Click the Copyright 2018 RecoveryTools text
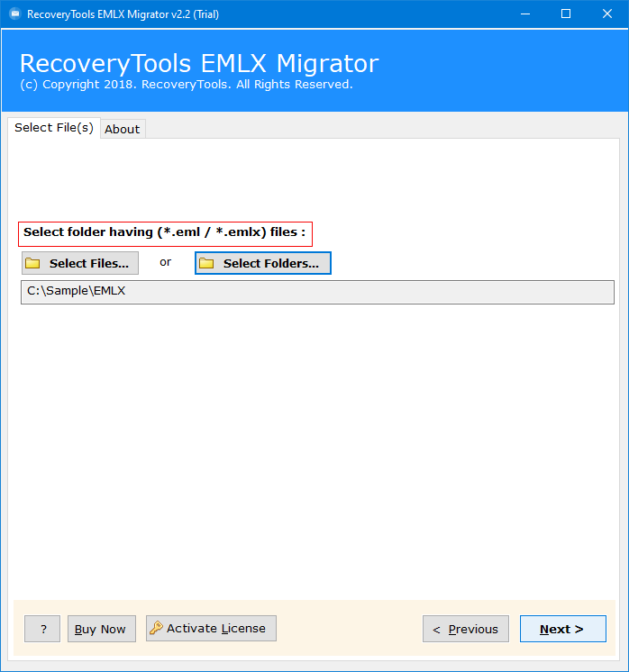This screenshot has width=629, height=672. (x=187, y=85)
